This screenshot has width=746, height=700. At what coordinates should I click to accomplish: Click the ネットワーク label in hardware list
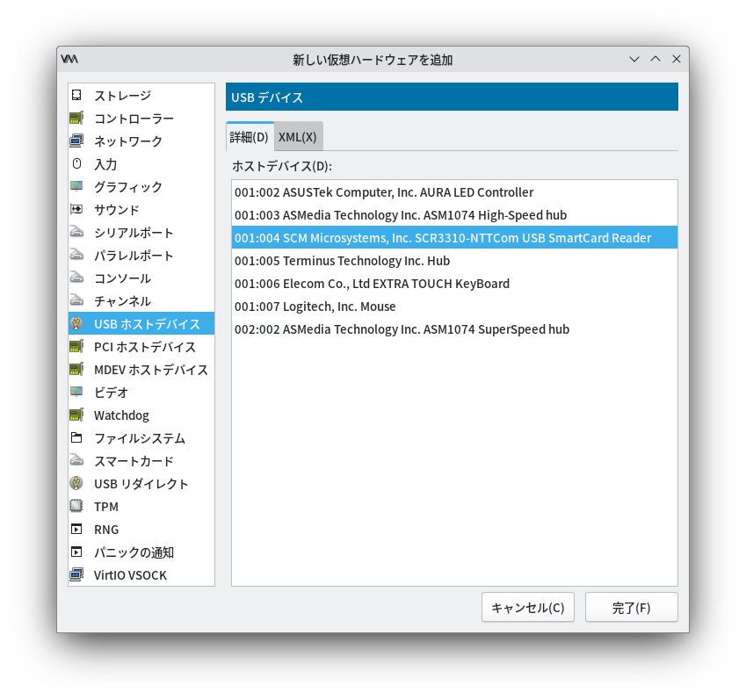pyautogui.click(x=128, y=141)
